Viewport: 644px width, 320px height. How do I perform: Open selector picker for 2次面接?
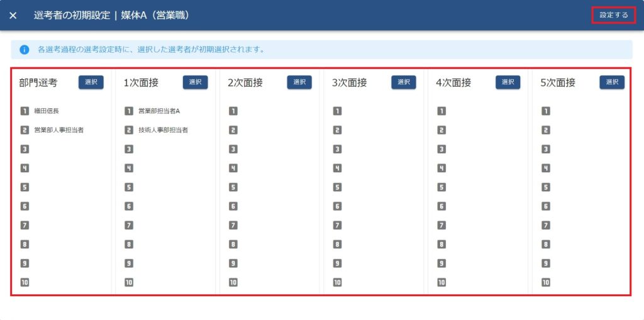tap(299, 82)
